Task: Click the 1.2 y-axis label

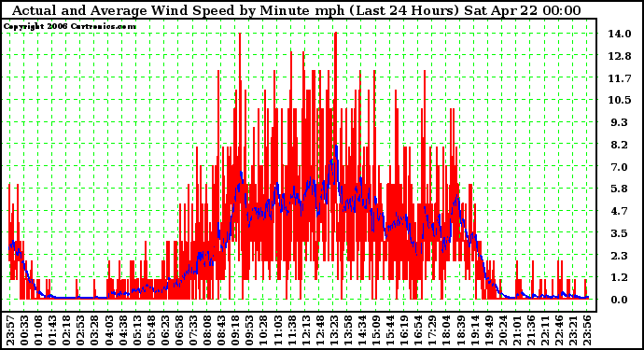Action: pyautogui.click(x=620, y=278)
